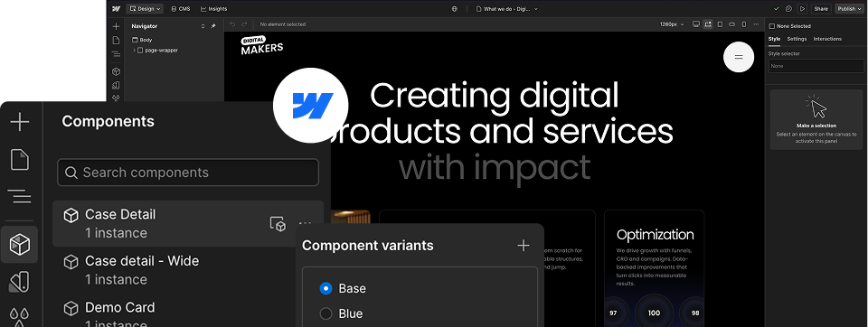Pin the Navigator panel
868x327 pixels.
point(213,26)
